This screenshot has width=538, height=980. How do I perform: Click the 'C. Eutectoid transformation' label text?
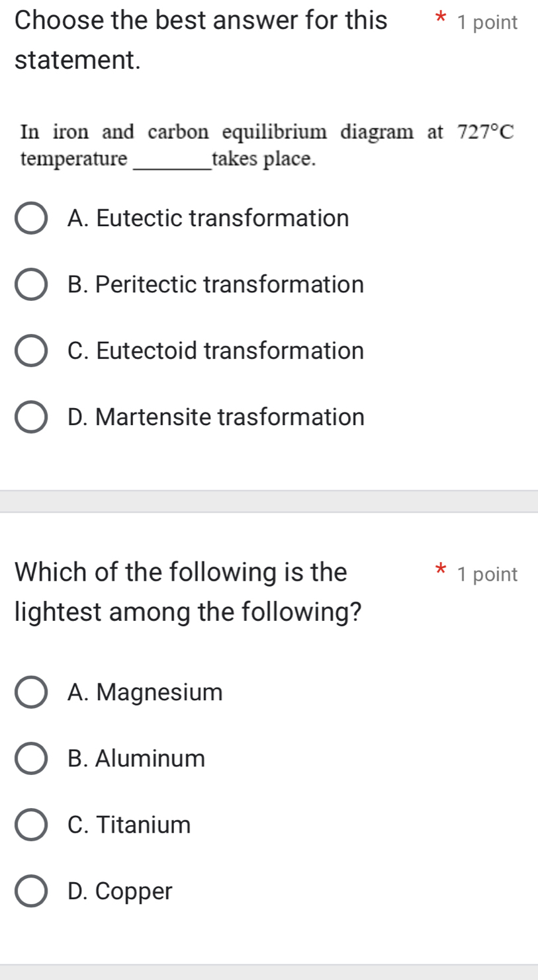[216, 351]
